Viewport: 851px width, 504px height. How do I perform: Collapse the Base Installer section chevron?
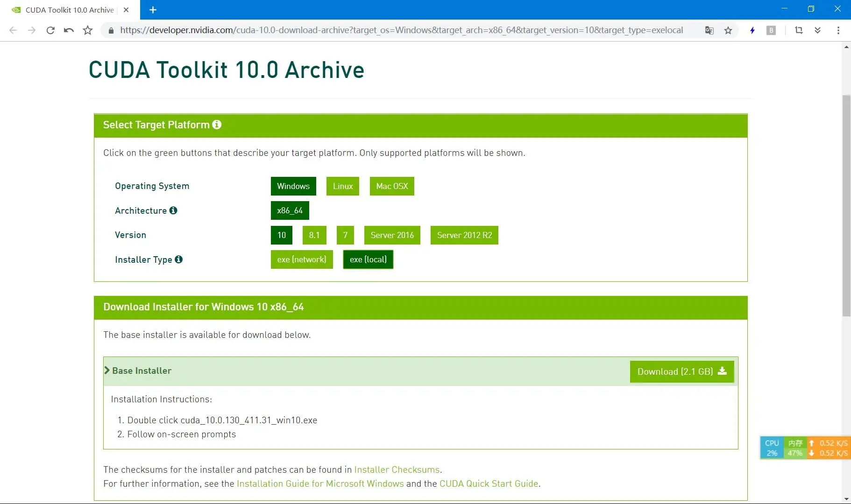pyautogui.click(x=107, y=371)
